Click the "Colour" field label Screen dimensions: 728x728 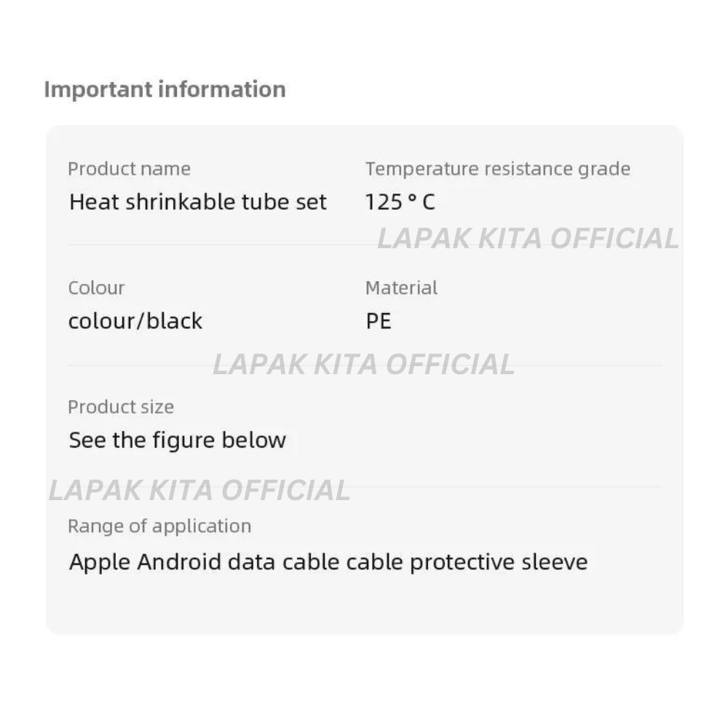click(x=96, y=288)
